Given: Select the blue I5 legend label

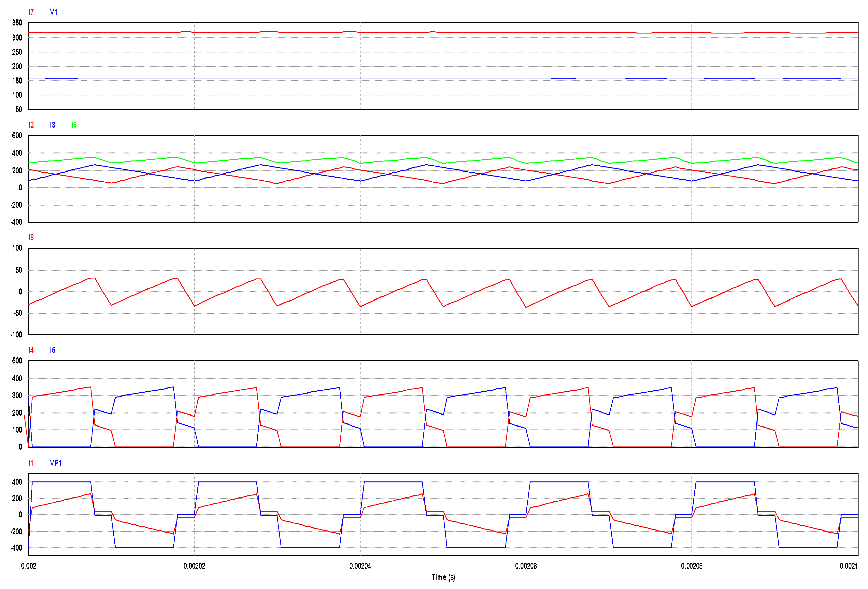Looking at the screenshot, I should point(53,350).
